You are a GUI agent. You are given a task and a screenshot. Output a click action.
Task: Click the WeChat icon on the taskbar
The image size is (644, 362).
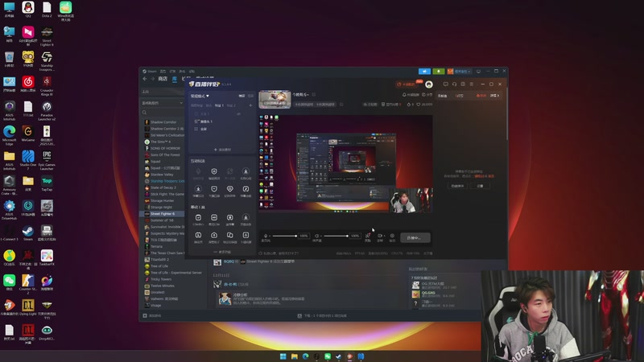click(x=328, y=356)
